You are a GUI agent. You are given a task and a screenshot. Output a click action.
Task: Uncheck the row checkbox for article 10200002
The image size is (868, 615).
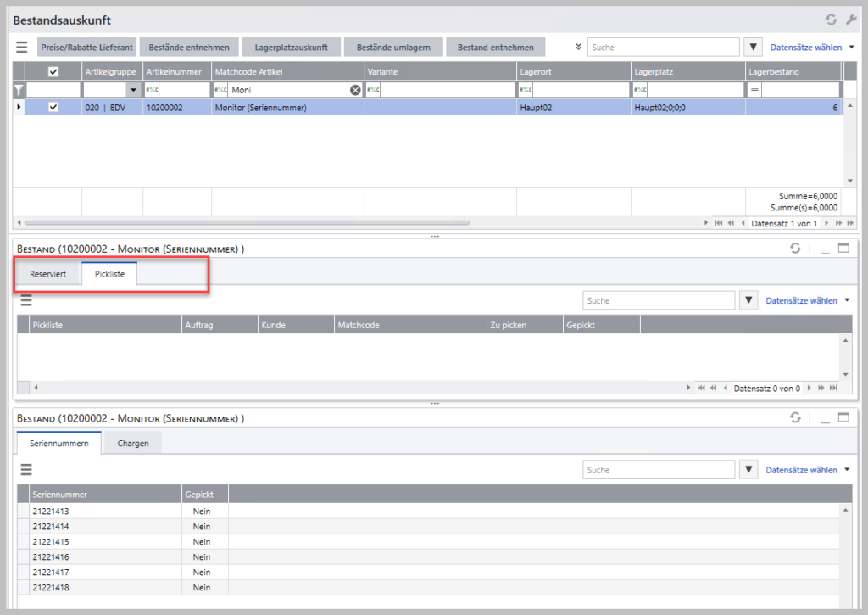click(x=53, y=108)
